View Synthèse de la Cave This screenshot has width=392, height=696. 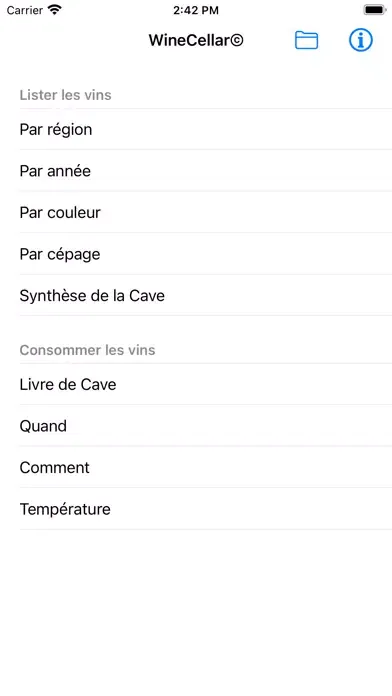[196, 296]
